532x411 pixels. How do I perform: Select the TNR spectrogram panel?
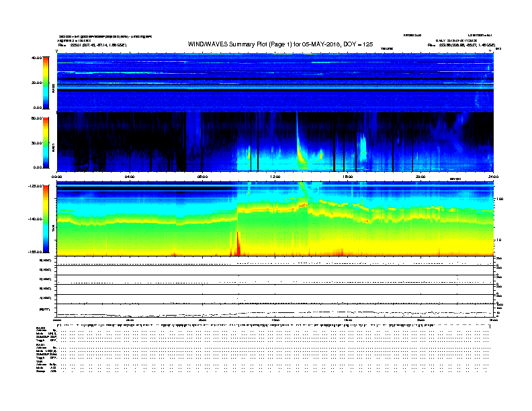[x=275, y=219]
